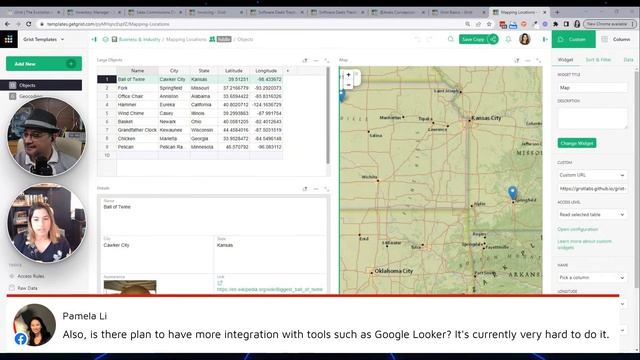640x360 pixels.
Task: Select the Latitude column header
Action: click(x=234, y=71)
